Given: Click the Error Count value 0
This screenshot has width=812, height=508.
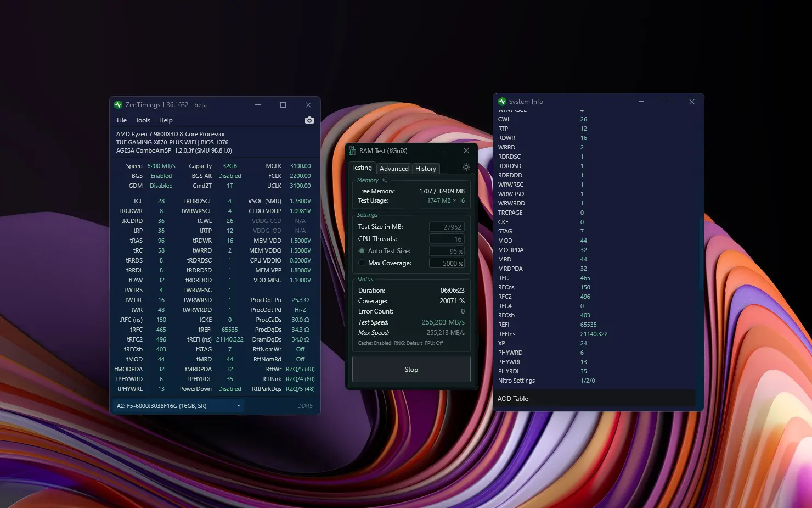Looking at the screenshot, I should coord(463,311).
